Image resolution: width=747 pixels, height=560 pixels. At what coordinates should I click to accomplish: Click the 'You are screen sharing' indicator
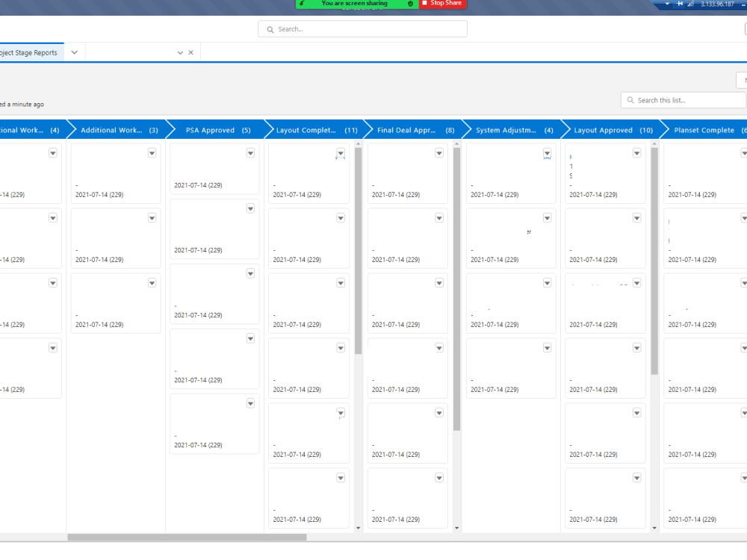point(354,3)
